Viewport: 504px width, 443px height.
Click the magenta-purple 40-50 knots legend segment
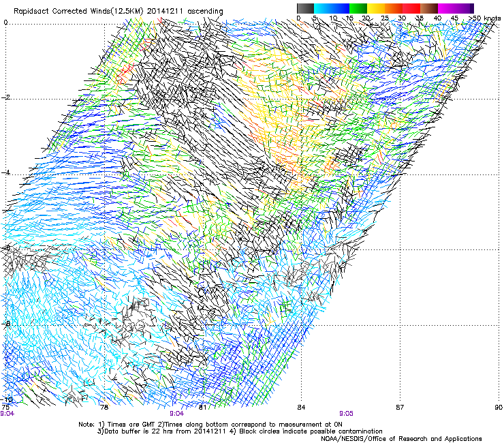click(456, 8)
